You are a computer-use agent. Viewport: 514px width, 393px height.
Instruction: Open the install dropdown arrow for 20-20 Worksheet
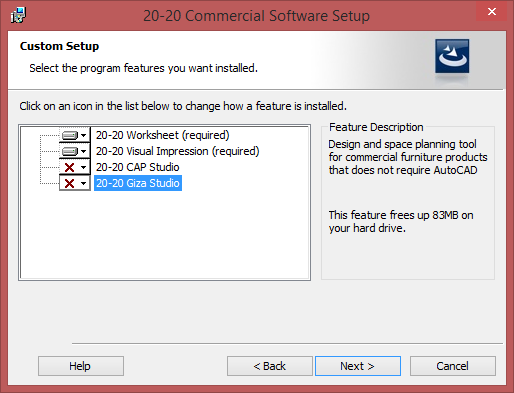pyautogui.click(x=83, y=135)
